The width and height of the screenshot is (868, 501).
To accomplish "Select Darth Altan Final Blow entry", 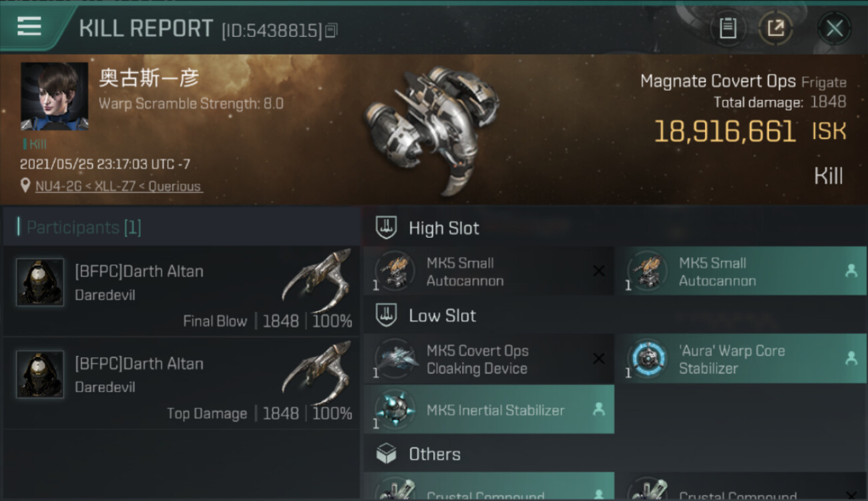I will 182,291.
